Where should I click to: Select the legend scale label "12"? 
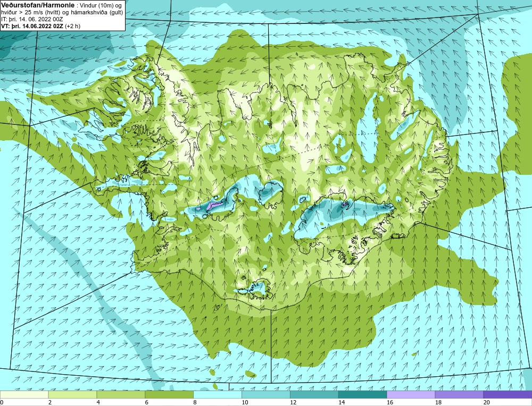pos(293,402)
